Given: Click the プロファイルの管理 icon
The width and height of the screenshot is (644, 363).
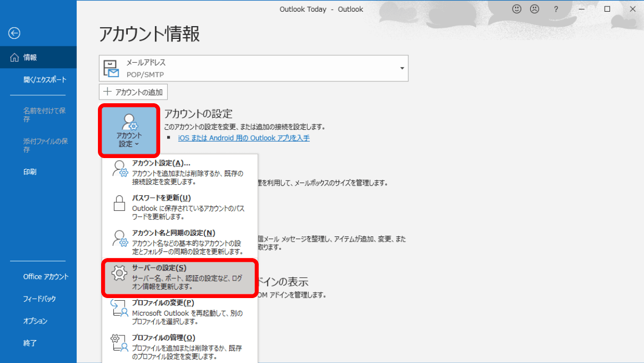Looking at the screenshot, I should [x=119, y=343].
